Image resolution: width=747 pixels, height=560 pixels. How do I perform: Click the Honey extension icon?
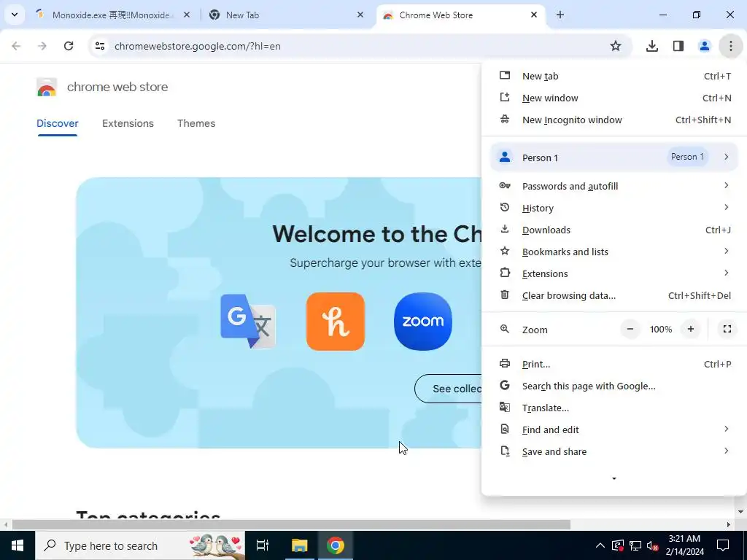tap(336, 322)
